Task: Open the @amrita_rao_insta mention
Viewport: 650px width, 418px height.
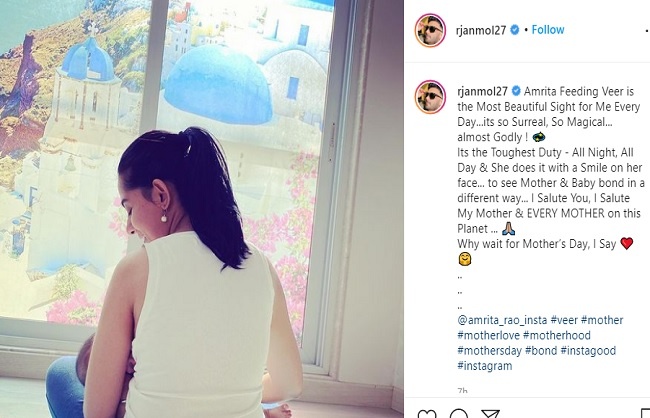Action: click(x=502, y=320)
